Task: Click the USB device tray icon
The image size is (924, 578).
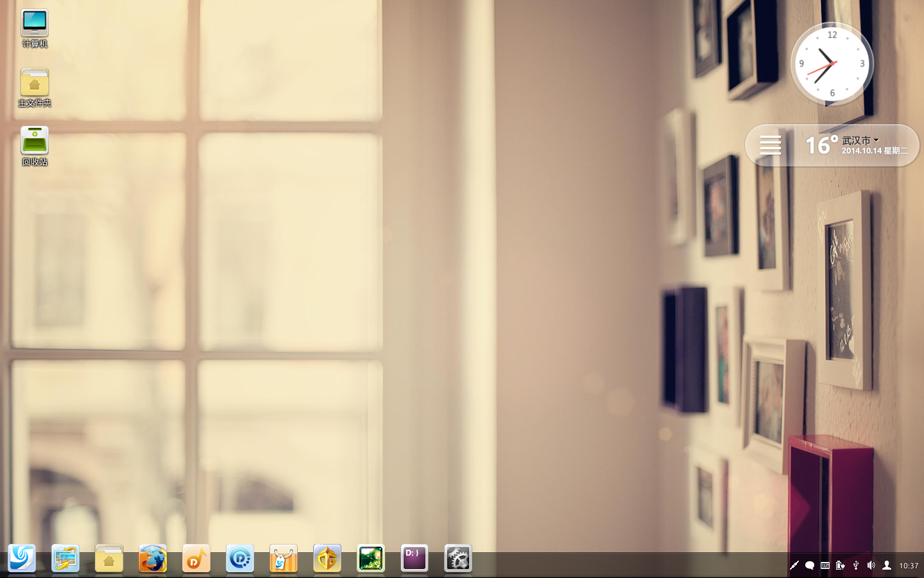Action: (856, 566)
